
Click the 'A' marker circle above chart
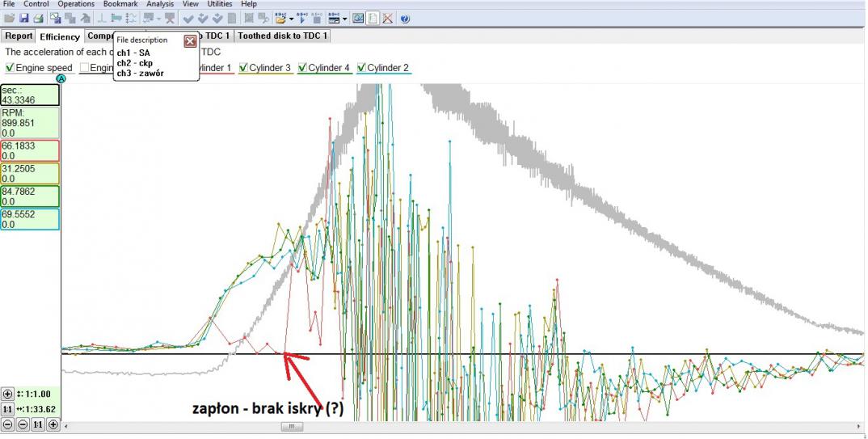click(x=61, y=78)
